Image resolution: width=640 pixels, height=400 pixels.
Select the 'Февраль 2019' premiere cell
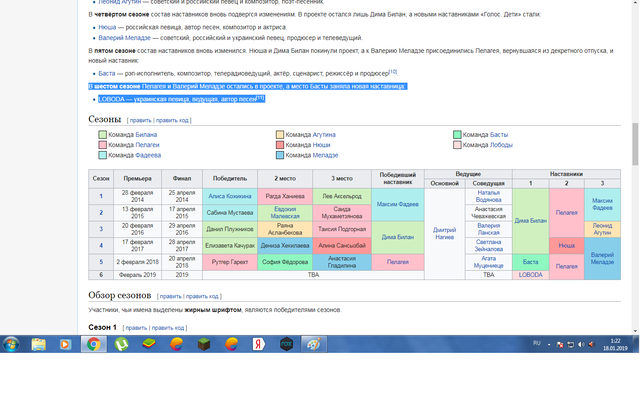[x=137, y=275]
